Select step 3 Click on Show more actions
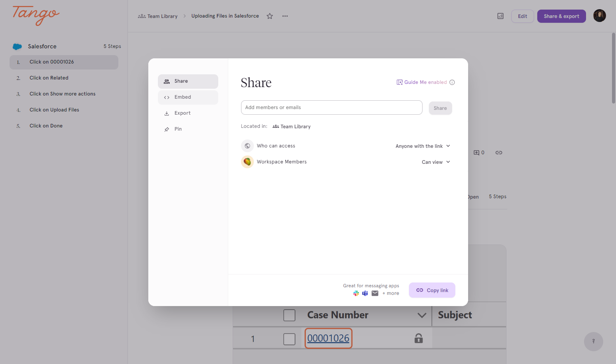The width and height of the screenshot is (616, 364). coord(64,94)
